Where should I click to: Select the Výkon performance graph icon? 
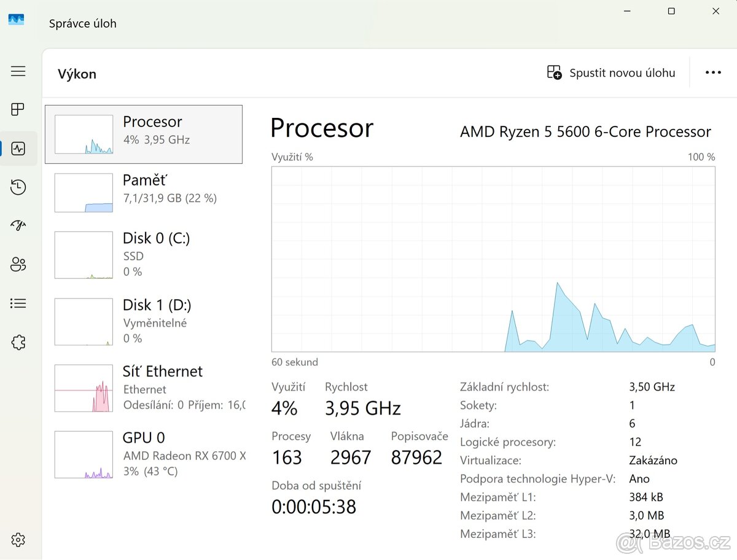18,148
